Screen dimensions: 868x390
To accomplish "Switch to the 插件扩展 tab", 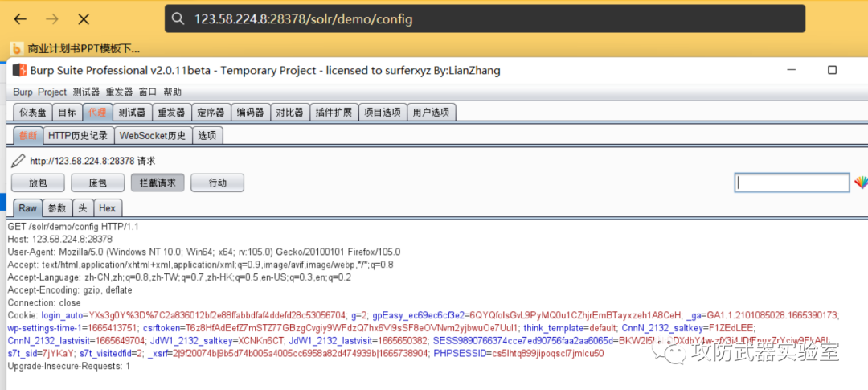I will [334, 113].
